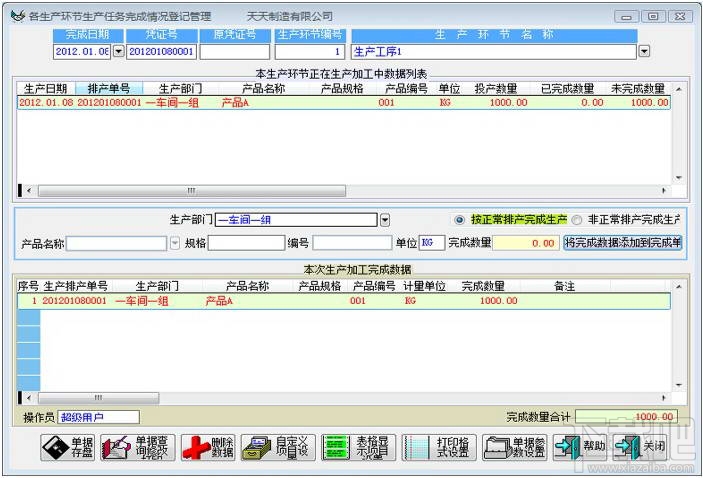Expand the 生产部门 dropdown arrow

point(385,220)
